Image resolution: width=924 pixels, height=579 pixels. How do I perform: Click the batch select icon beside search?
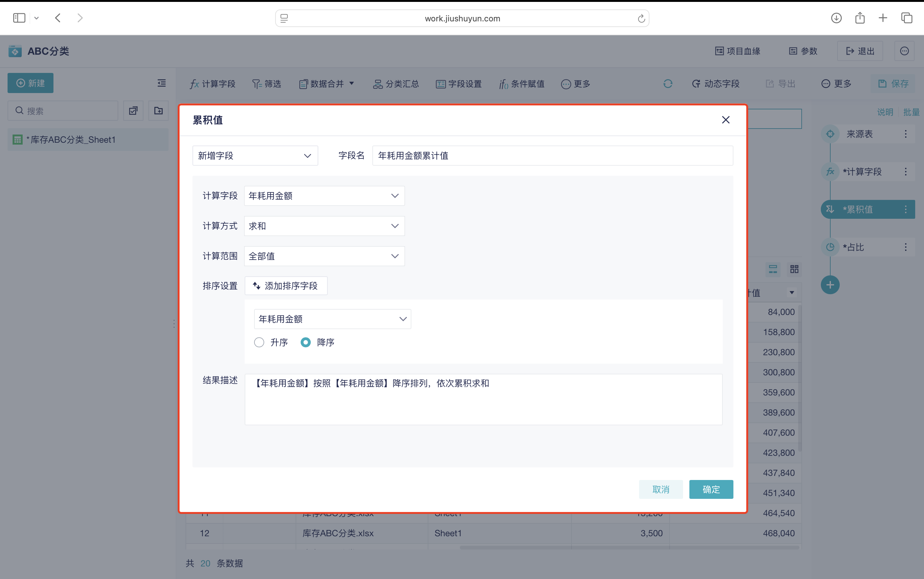point(133,111)
